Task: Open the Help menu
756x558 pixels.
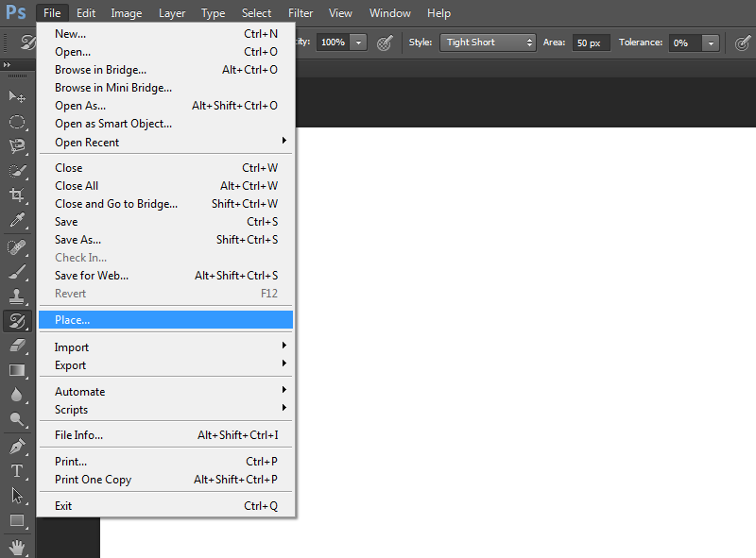Action: pyautogui.click(x=438, y=13)
